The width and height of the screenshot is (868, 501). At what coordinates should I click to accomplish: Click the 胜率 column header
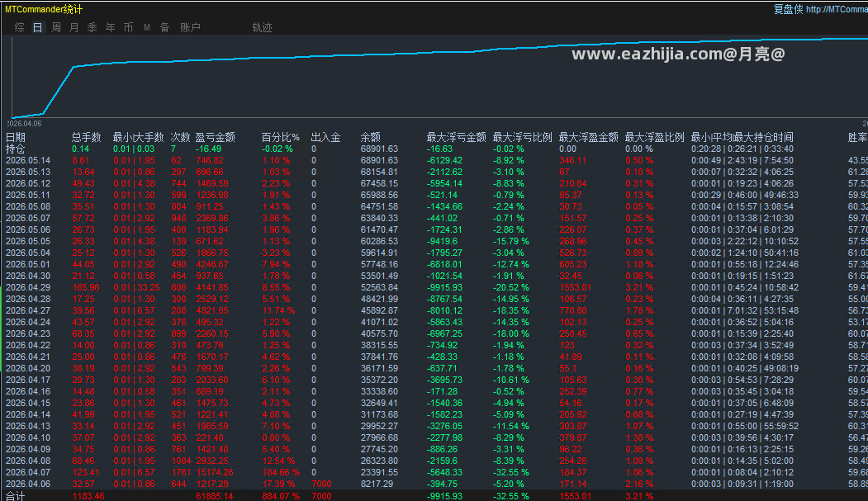(857, 137)
